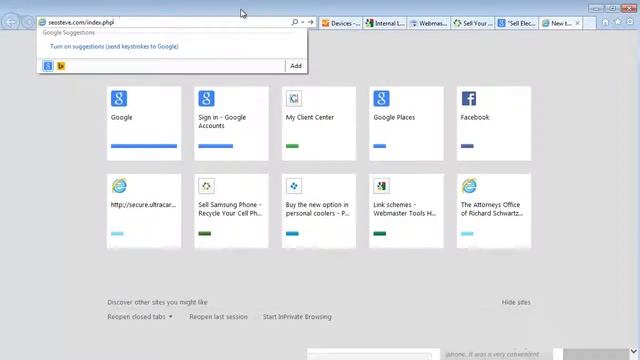Click the personal coolers tile icon
640x360 pixels.
[x=294, y=186]
